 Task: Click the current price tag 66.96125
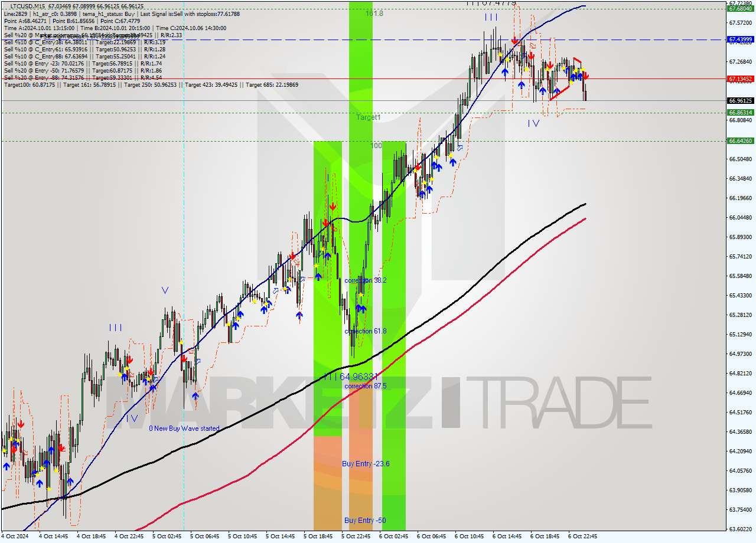point(740,101)
